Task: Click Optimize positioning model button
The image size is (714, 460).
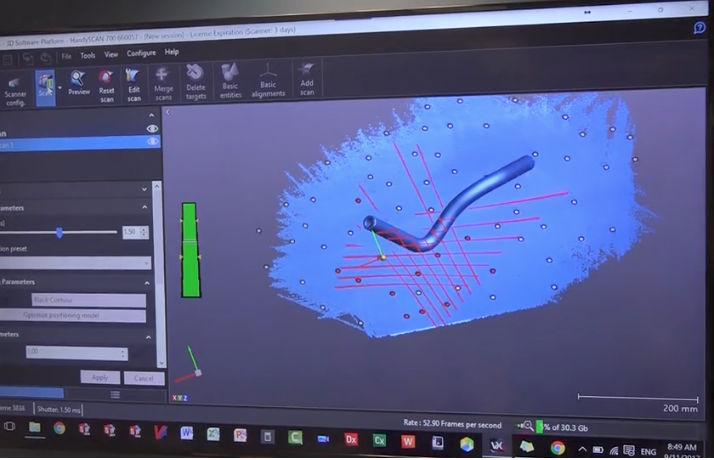Action: [73, 316]
